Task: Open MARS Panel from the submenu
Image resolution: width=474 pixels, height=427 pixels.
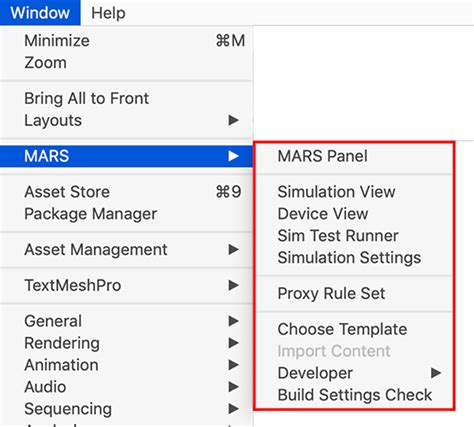Action: 354,156
